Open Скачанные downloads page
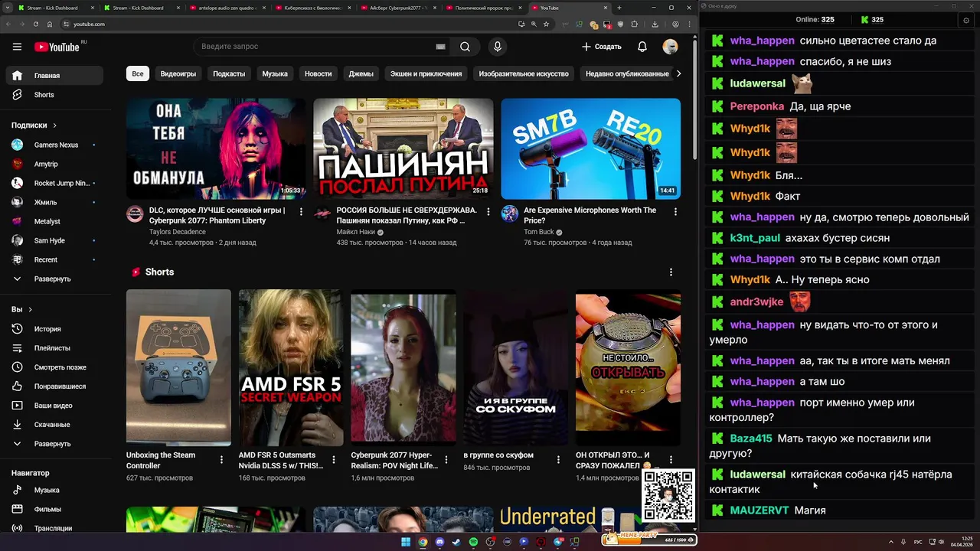The width and height of the screenshot is (980, 551). click(54, 425)
